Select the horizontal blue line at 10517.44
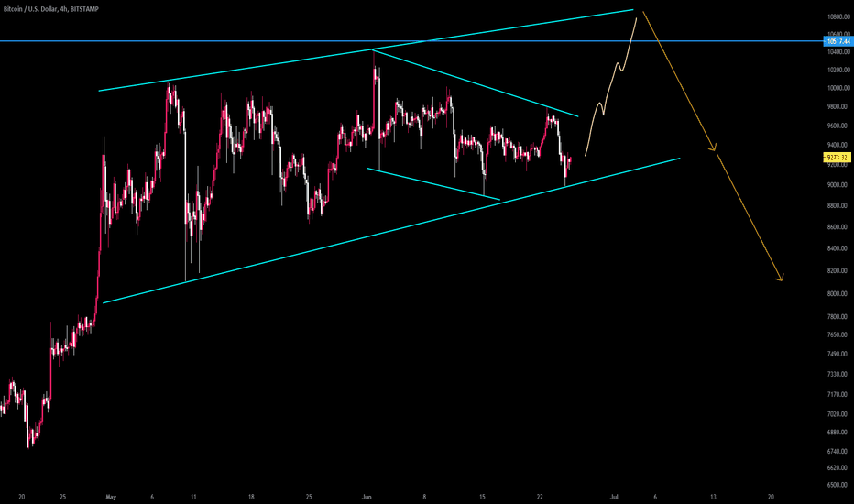This screenshot has width=854, height=504. tap(411, 41)
